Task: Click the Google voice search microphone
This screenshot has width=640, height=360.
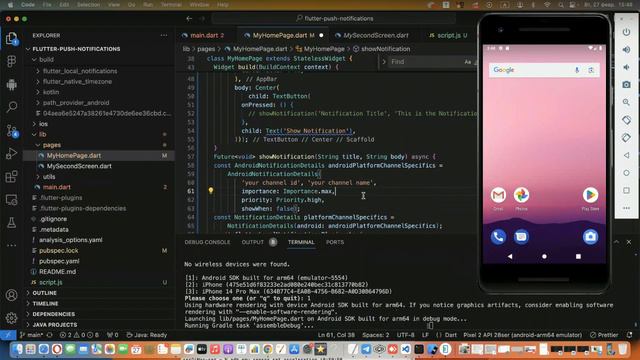Action: click(x=577, y=70)
